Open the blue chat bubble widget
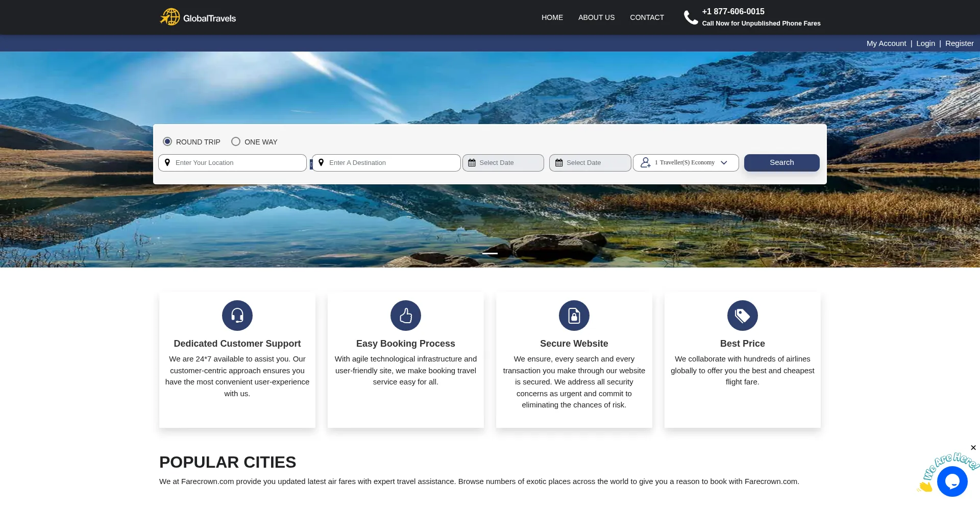Viewport: 980px width, 507px height. coord(952,481)
